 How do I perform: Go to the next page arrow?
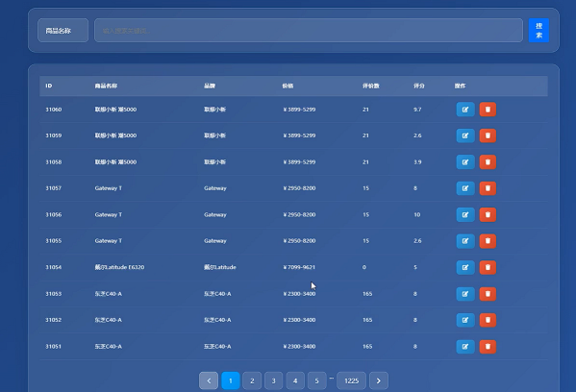click(378, 380)
